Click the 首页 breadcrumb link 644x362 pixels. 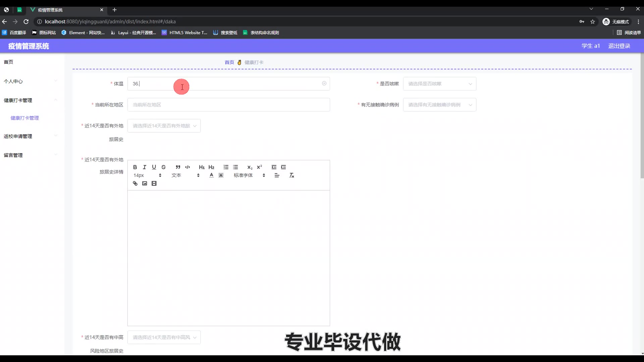pyautogui.click(x=229, y=62)
